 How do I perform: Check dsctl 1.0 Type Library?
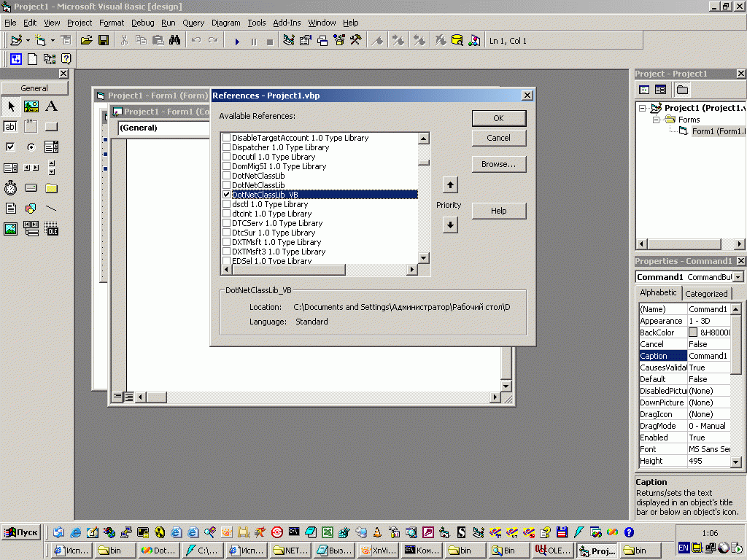(227, 204)
